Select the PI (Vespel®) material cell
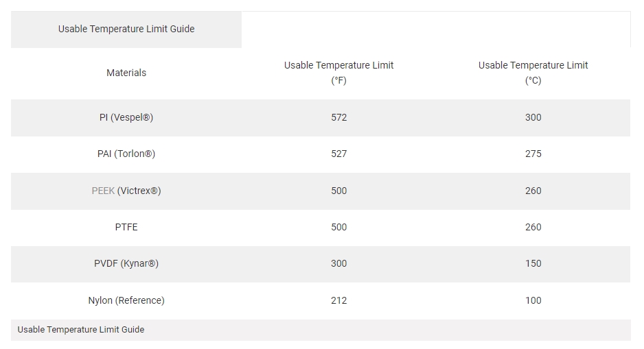This screenshot has height=349, width=644. point(126,117)
